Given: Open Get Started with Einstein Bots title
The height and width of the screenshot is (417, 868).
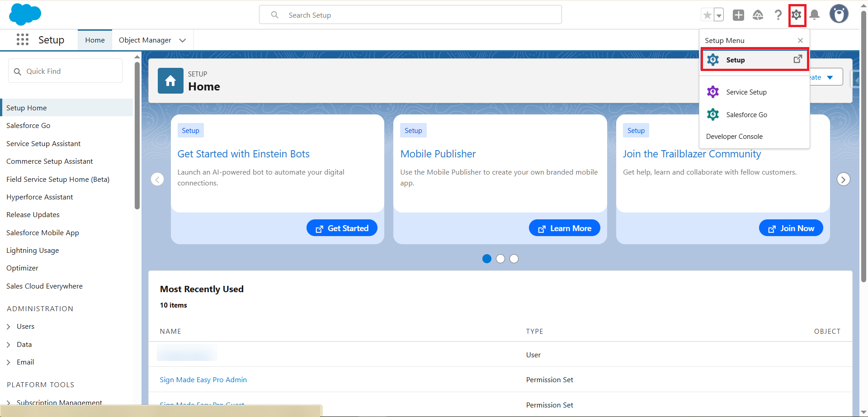Looking at the screenshot, I should (x=243, y=154).
